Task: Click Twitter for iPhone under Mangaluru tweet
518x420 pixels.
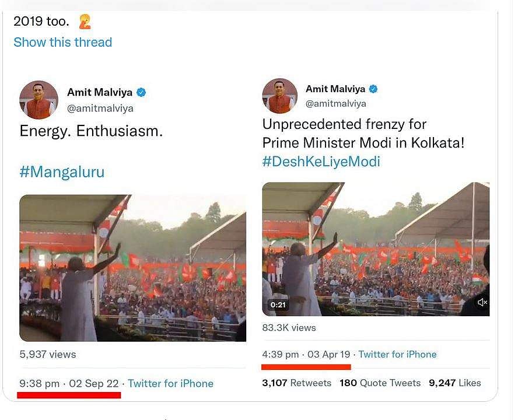Action: point(170,383)
